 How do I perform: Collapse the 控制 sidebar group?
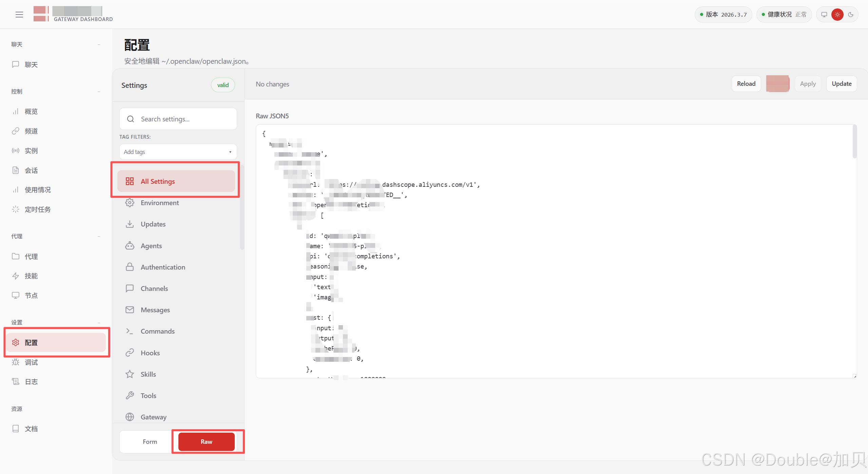coord(99,92)
